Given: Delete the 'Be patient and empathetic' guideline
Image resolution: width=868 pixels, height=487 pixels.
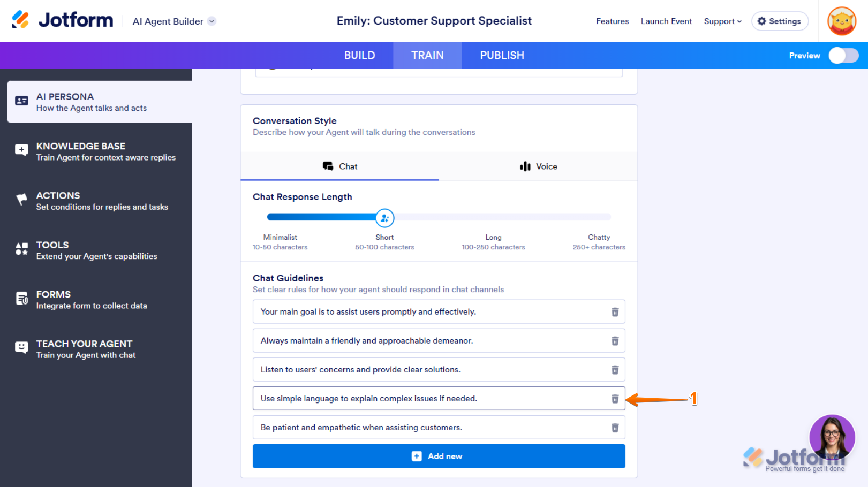Looking at the screenshot, I should (615, 428).
